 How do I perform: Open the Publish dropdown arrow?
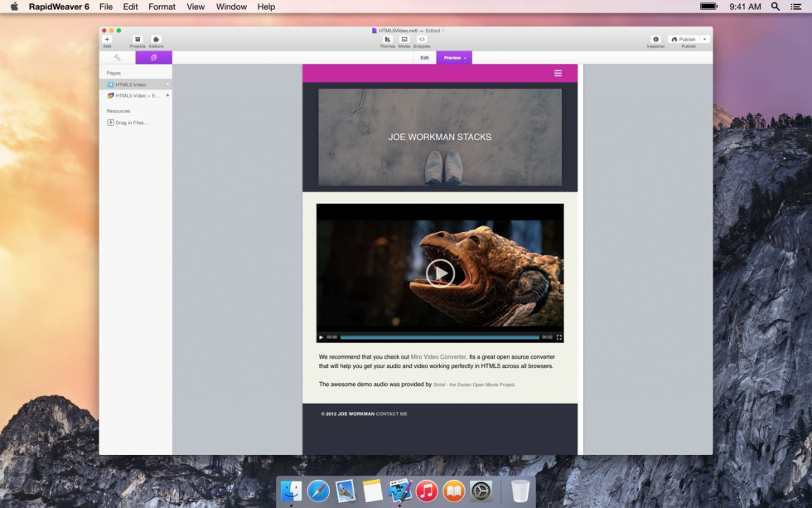705,39
